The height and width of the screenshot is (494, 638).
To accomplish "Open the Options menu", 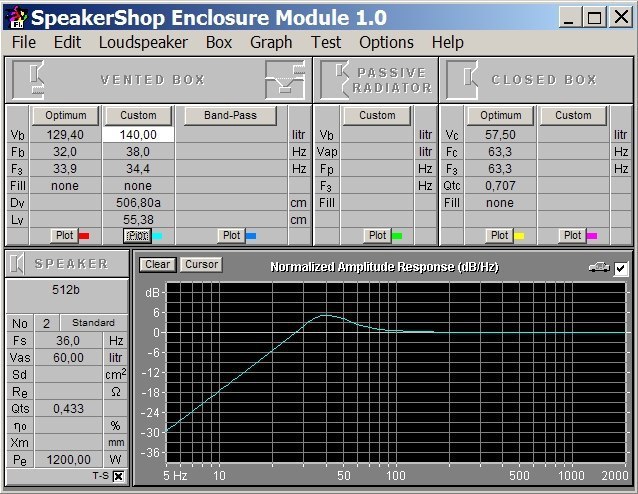I will 387,42.
